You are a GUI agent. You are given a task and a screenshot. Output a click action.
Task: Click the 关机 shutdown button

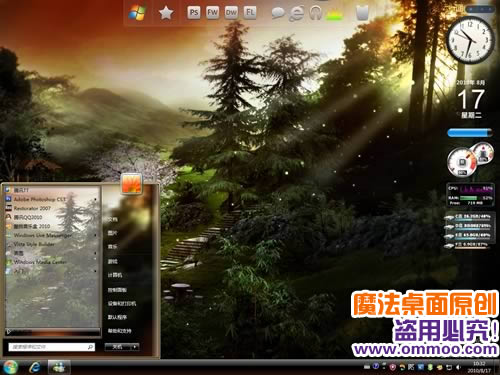click(118, 347)
